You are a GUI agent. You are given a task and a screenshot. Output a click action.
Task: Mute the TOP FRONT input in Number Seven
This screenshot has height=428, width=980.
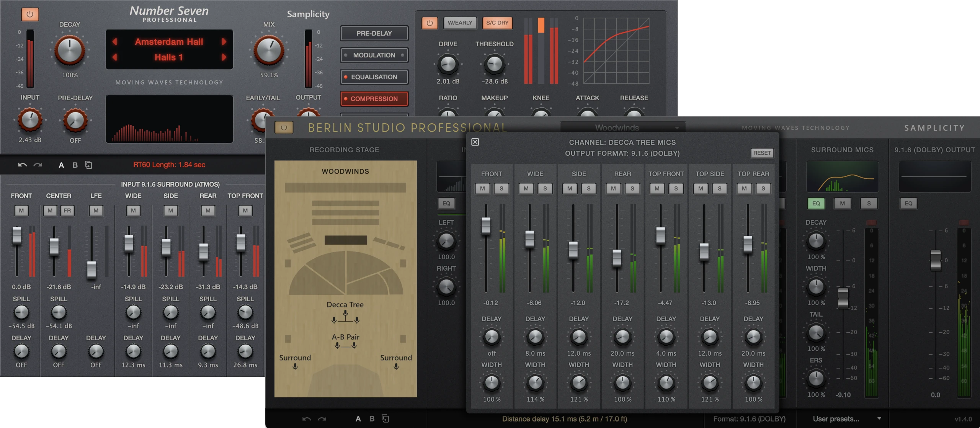click(x=245, y=211)
